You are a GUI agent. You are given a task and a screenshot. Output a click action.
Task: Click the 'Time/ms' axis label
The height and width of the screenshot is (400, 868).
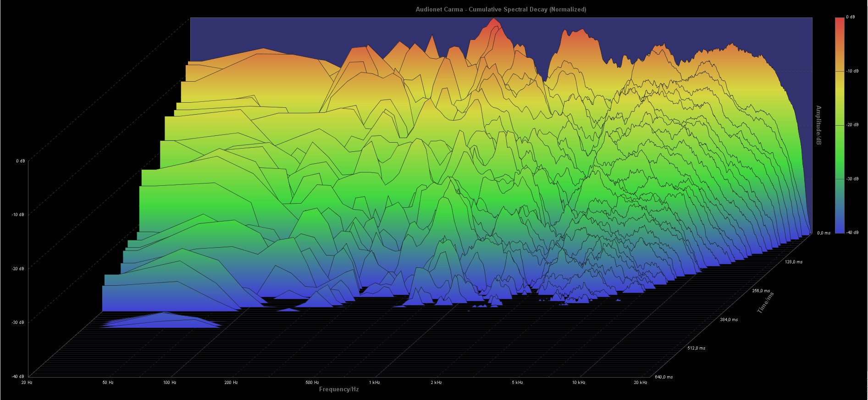(765, 302)
